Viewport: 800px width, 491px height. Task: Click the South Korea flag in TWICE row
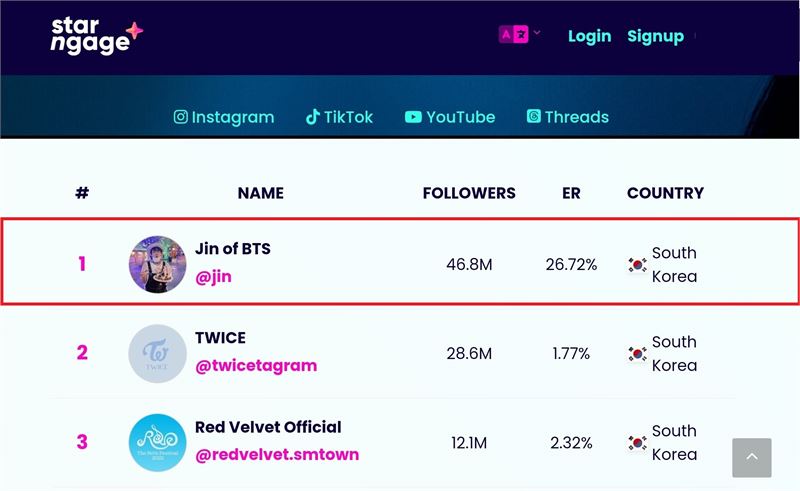637,353
